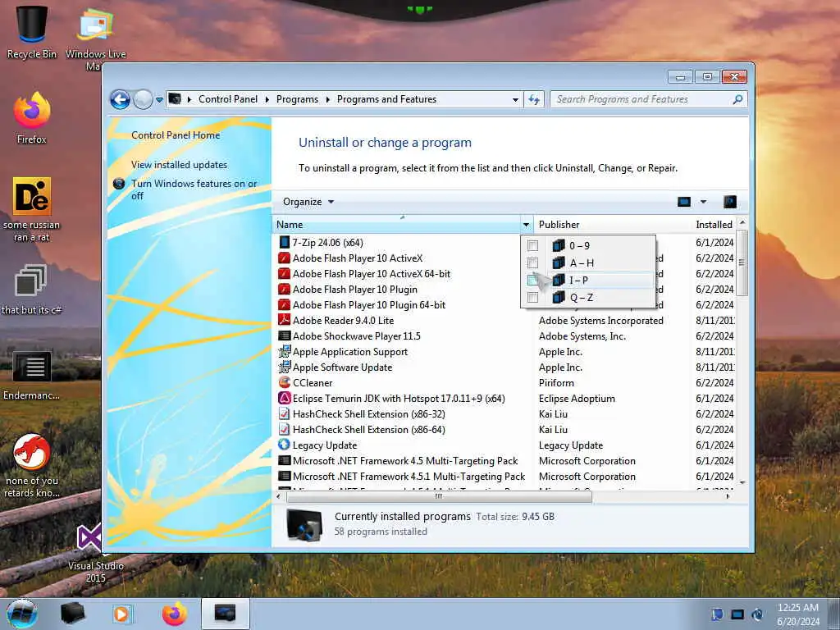The width and height of the screenshot is (840, 630).
Task: Select the 0 – 9 filter entry
Action: coord(587,246)
